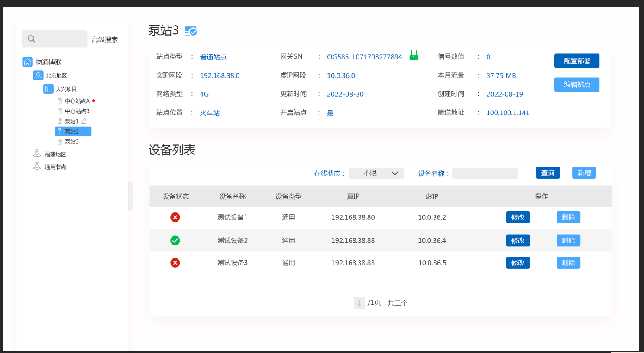Click 修改 for 测试设备1
This screenshot has height=353, width=644.
pyautogui.click(x=518, y=217)
